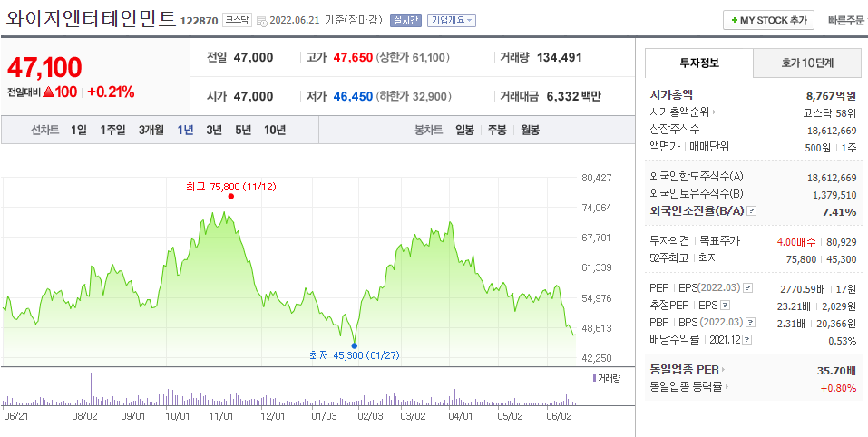Click the 거래량 legend label under chart
Screen dimensions: 868x437
(608, 378)
